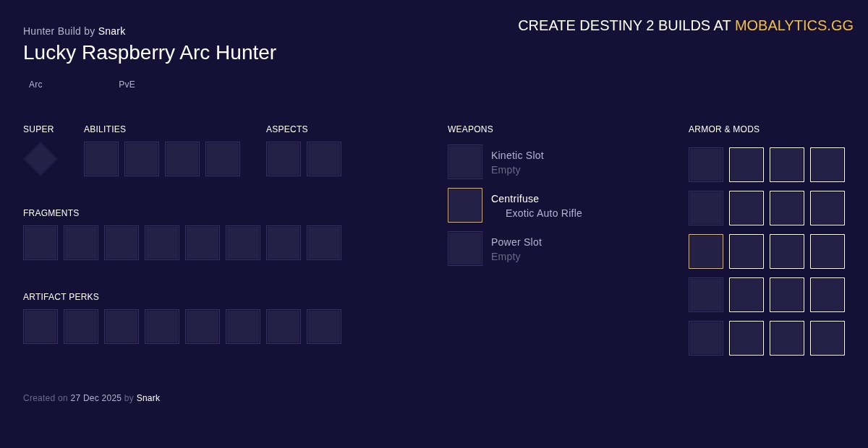
Task: Select the second Aspects slot
Action: click(x=324, y=159)
